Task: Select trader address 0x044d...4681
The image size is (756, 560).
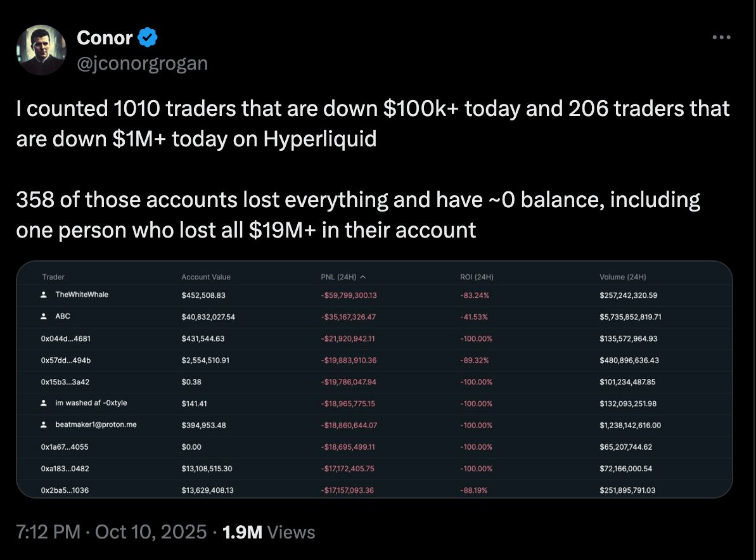Action: tap(65, 338)
